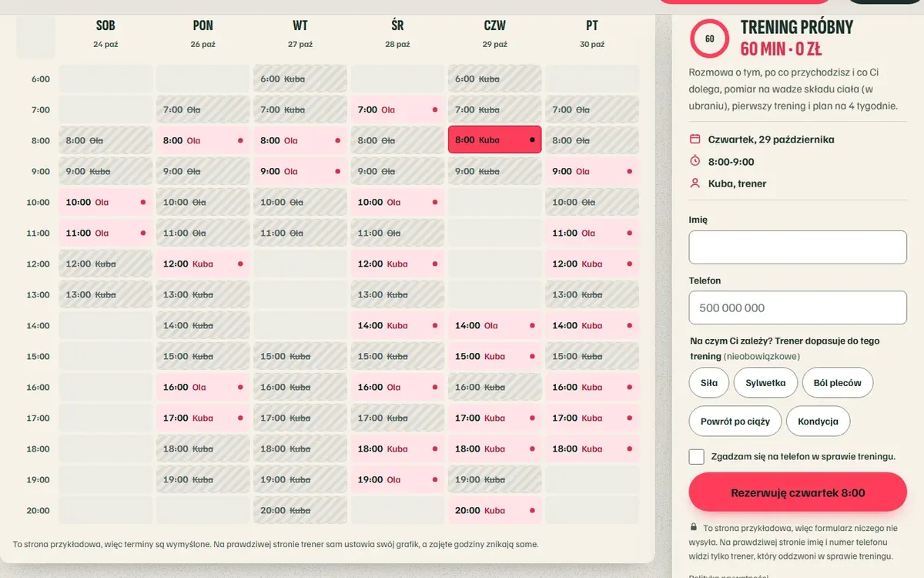Choose Tuesday 9:00 slot with Ola
924x578 pixels.
pyautogui.click(x=300, y=171)
